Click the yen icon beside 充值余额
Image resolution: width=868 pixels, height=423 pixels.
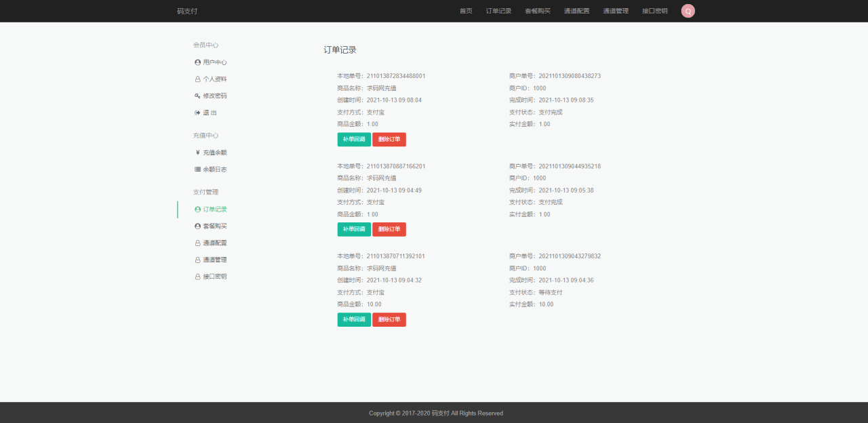(197, 153)
